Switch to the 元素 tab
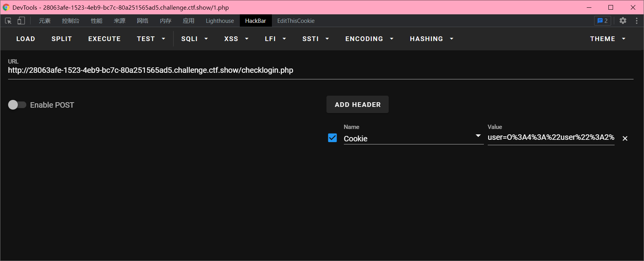This screenshot has height=261, width=644. (44, 21)
